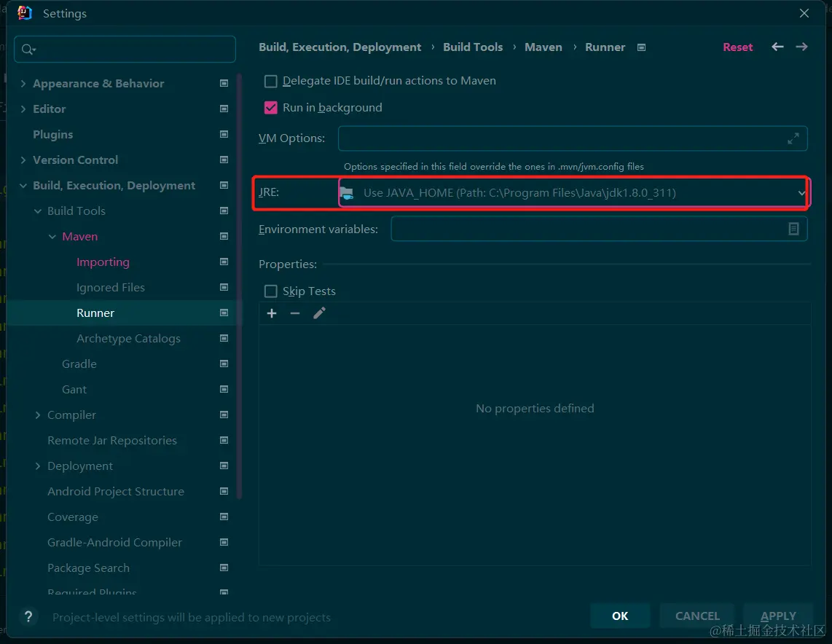This screenshot has width=832, height=644.
Task: Collapse Build, Execution, Deployment section
Action: [23, 185]
